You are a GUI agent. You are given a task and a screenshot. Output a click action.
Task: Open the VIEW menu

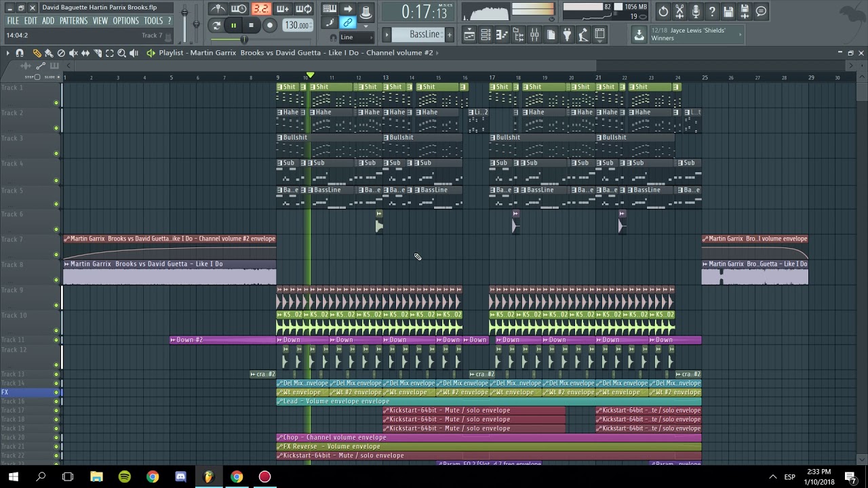[x=100, y=21]
